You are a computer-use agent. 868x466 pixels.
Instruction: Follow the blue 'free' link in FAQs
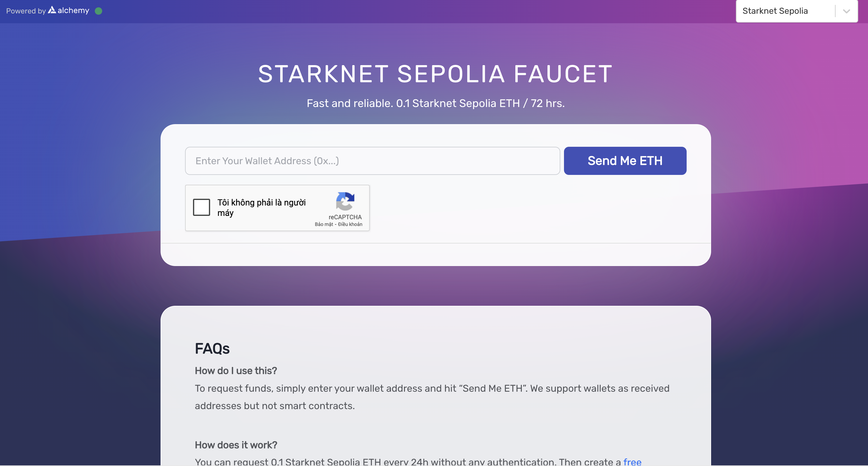632,462
